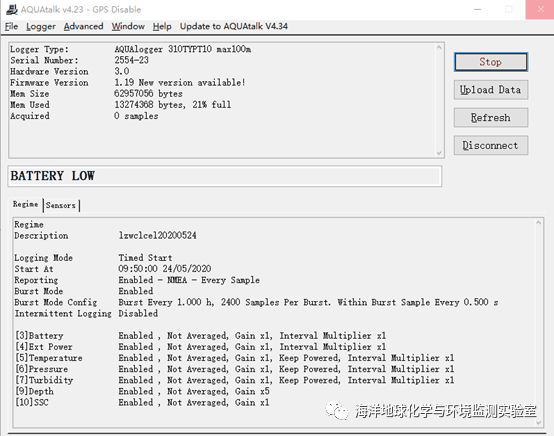Click Mem Size value 62957056 bytes
This screenshot has width=554, height=436.
click(148, 94)
